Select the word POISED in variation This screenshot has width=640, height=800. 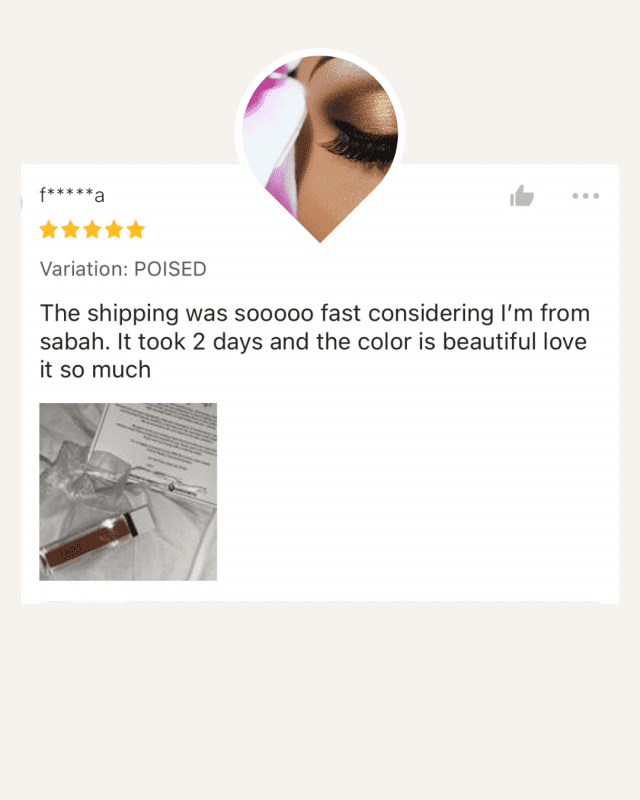[x=170, y=269]
